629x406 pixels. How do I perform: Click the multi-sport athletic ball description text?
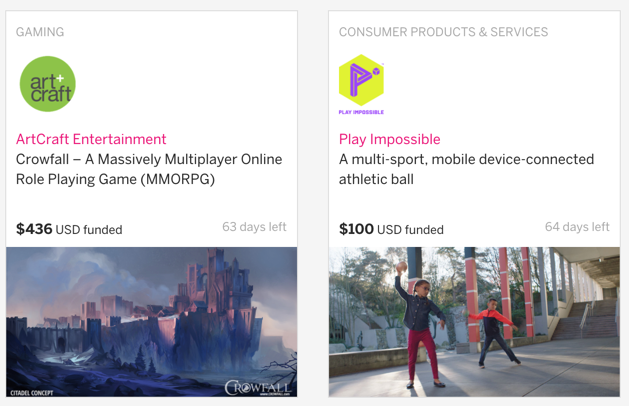[x=466, y=169]
